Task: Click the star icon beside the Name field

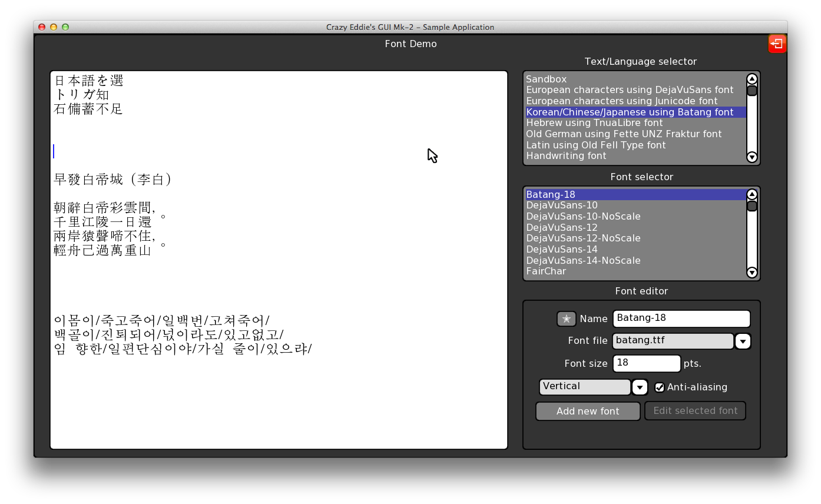Action: (566, 319)
